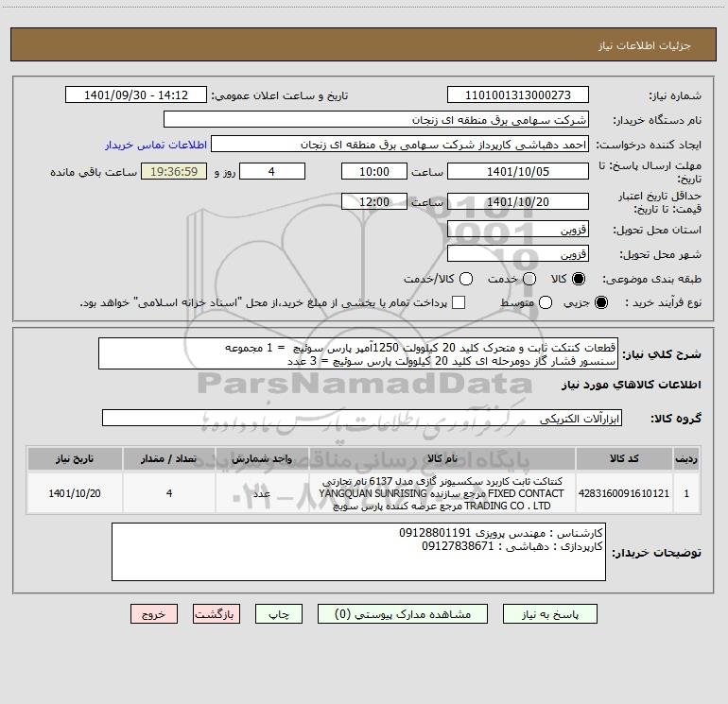Select the کالا/خدمت radio button
Screen dimensions: 728x704
pos(466,279)
